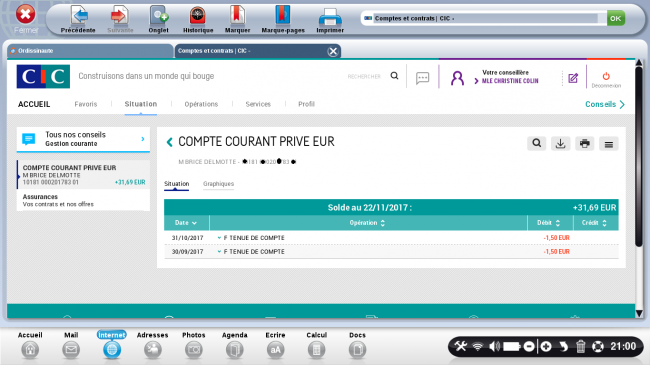Screen dimensions: 650x365
Task: Click the purple edit pencil icon
Action: (573, 78)
